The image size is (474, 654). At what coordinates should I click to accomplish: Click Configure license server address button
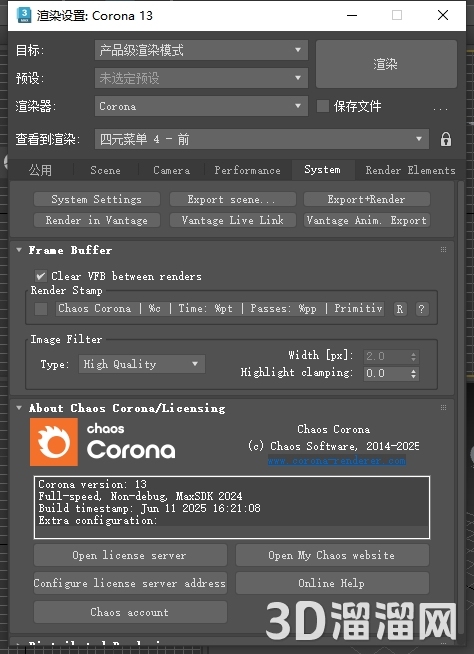tap(130, 583)
